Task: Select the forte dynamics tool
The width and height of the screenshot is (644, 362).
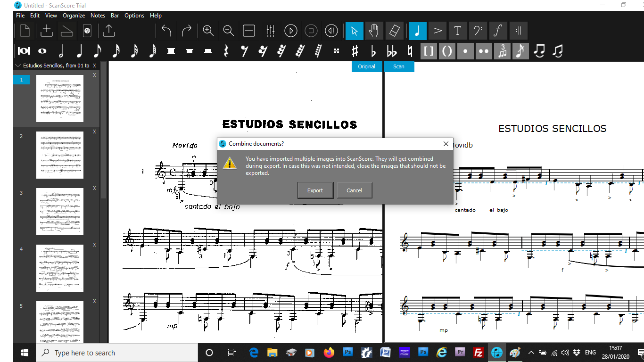Action: (498, 31)
